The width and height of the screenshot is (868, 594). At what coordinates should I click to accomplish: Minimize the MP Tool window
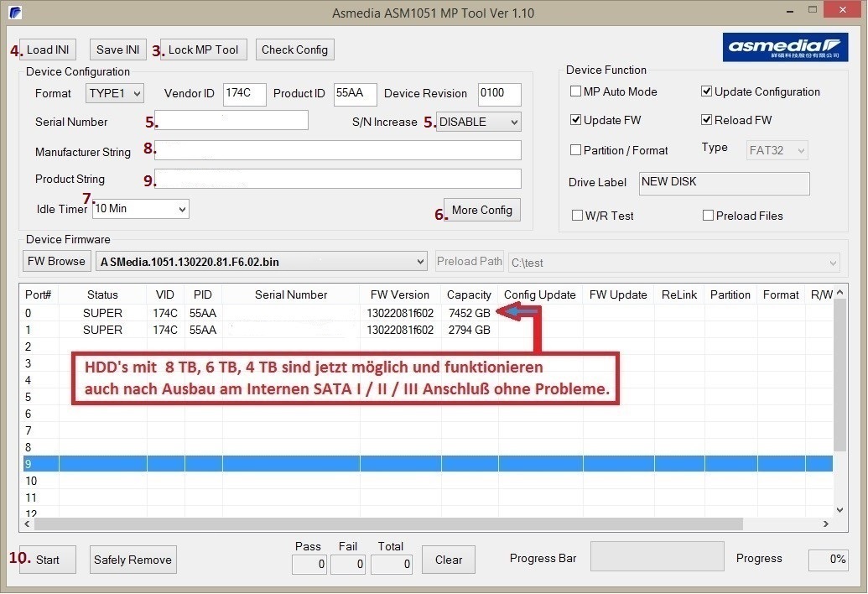click(x=790, y=11)
